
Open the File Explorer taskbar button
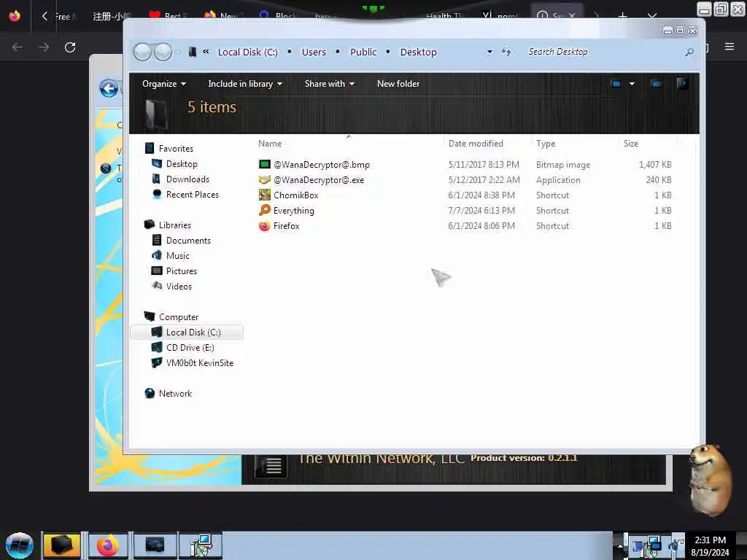click(x=61, y=545)
